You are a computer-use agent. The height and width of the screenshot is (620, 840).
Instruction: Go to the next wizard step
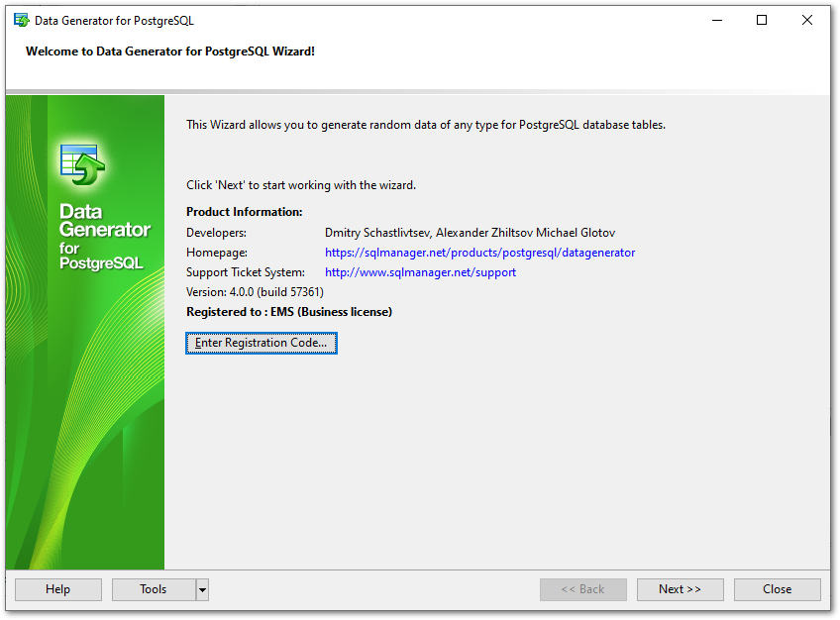coord(680,589)
